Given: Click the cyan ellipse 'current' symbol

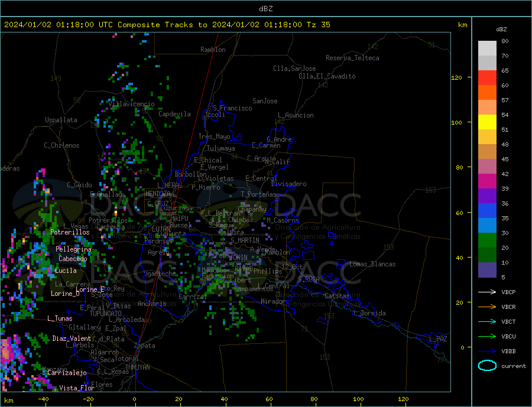Looking at the screenshot, I should pos(487,366).
